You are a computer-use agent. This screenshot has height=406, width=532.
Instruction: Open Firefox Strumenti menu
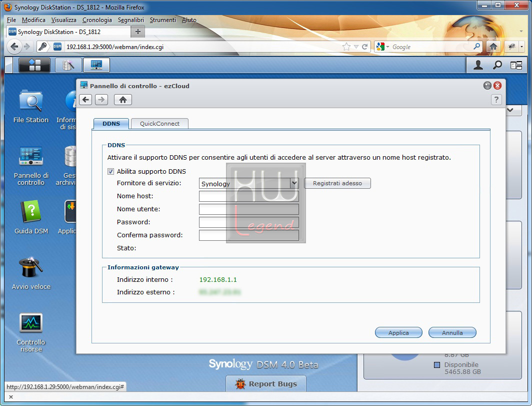pyautogui.click(x=163, y=20)
